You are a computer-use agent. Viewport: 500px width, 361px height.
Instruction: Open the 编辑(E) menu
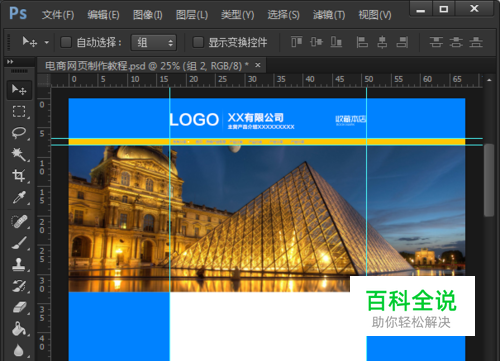[x=103, y=15]
